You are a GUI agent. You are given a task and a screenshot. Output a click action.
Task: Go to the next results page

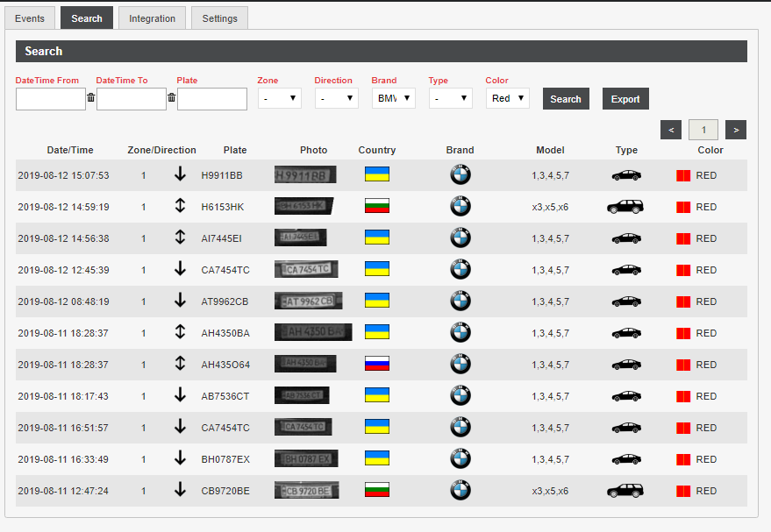(x=736, y=130)
